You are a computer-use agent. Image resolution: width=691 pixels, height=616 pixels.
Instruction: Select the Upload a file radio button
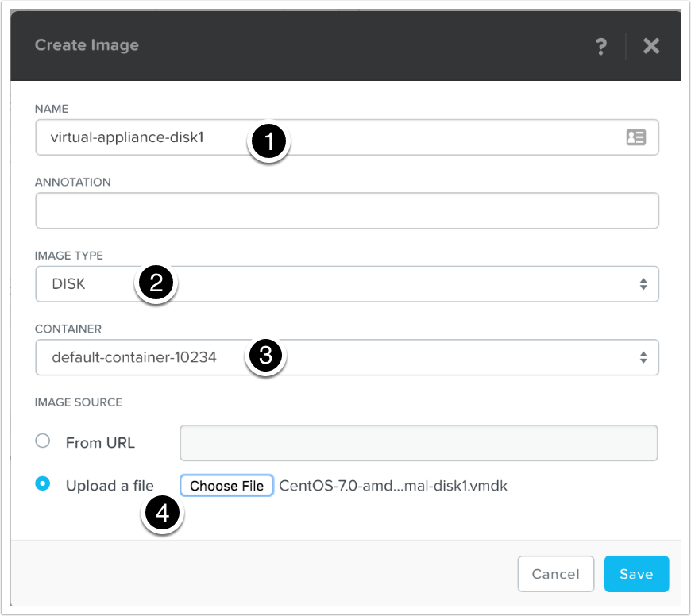click(43, 484)
